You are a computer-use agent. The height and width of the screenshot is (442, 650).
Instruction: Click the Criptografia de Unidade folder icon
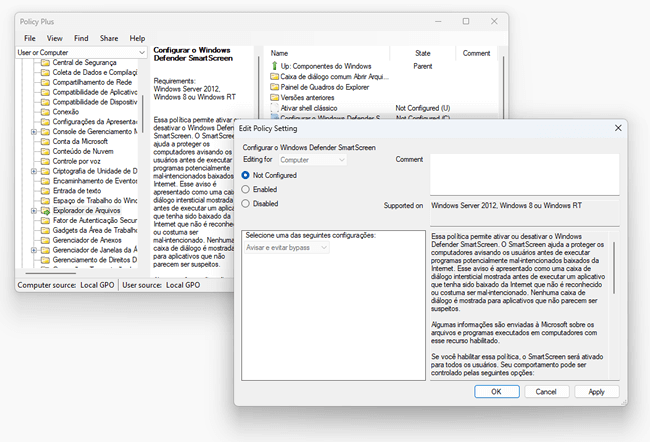(x=46, y=171)
